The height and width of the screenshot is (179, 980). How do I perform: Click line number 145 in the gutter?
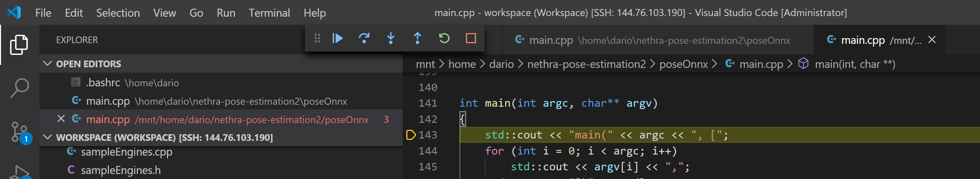(428, 166)
